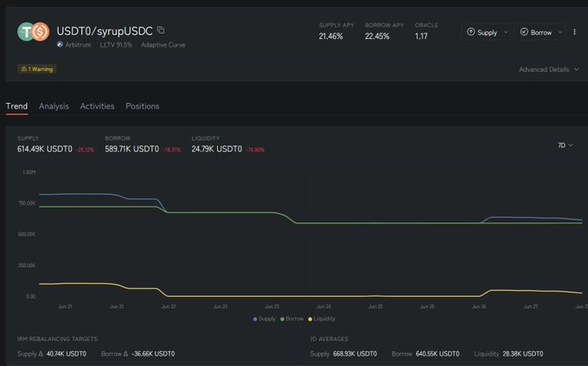Click the Borrow APY value 22.45%
Screen dimensions: 588x366
click(x=377, y=36)
